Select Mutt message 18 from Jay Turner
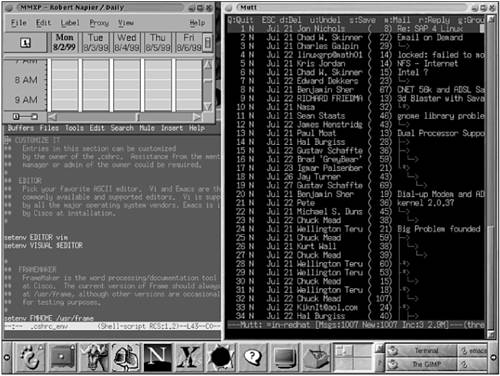The image size is (500, 376). 356,177
